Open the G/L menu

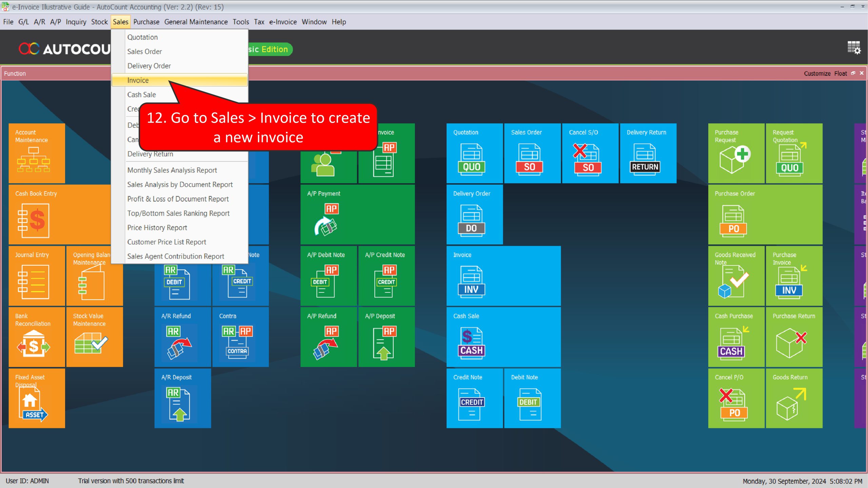point(23,22)
